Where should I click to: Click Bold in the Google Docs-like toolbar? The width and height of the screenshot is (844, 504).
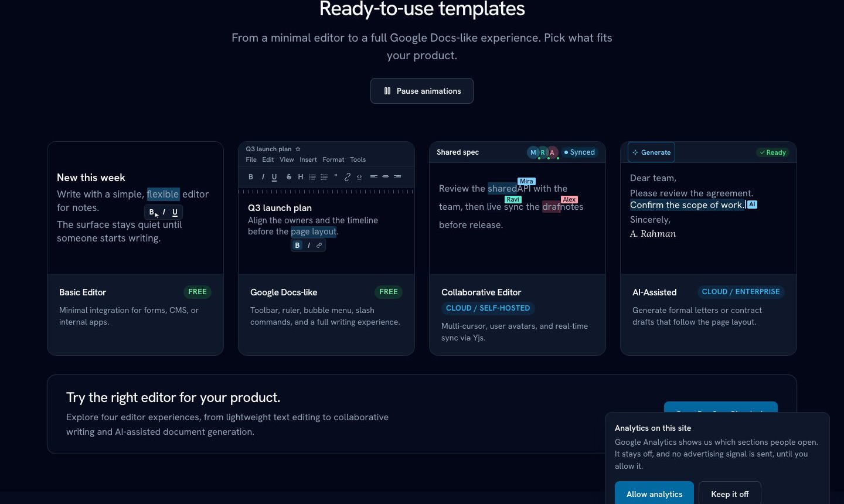click(x=251, y=177)
